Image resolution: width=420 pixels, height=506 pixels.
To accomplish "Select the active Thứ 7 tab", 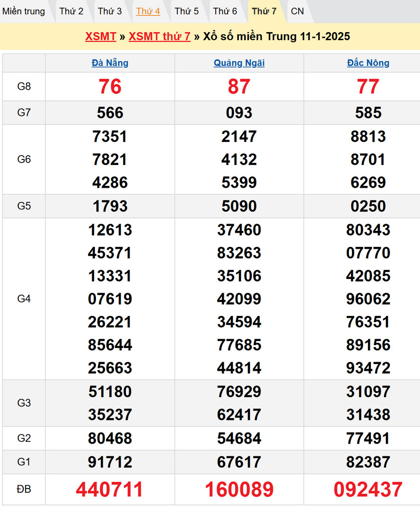I will click(x=264, y=11).
